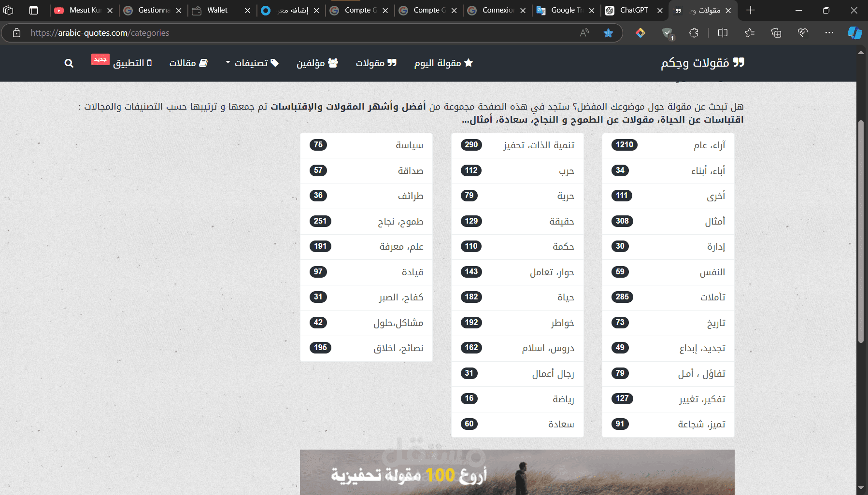The width and height of the screenshot is (868, 495).
Task: Open the favorites star in address bar
Action: (x=608, y=33)
